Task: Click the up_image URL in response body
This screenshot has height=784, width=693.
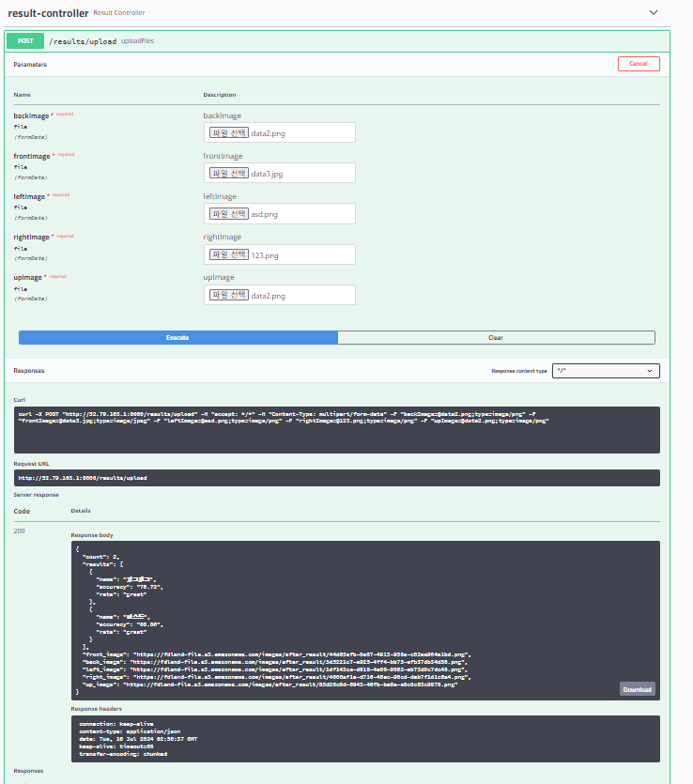Action: click(x=290, y=684)
